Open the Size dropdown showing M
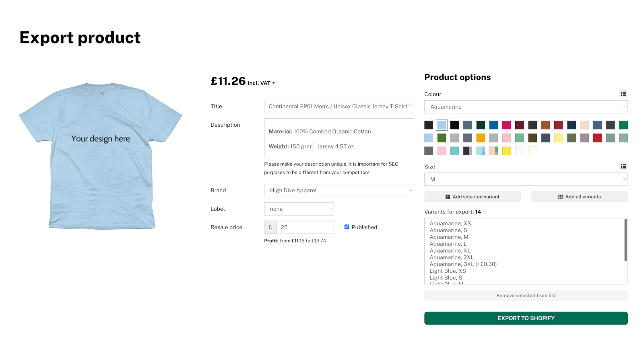The width and height of the screenshot is (644, 362). (526, 179)
